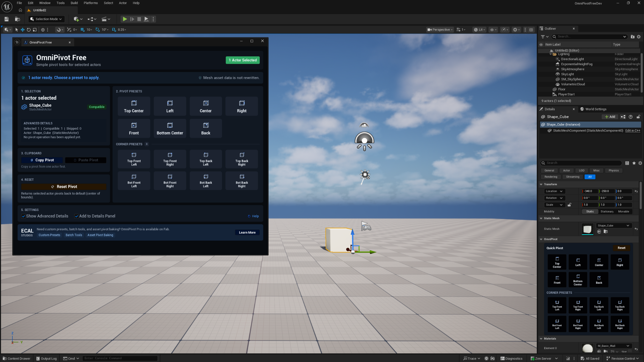Open the Platforms menu

[x=91, y=3]
